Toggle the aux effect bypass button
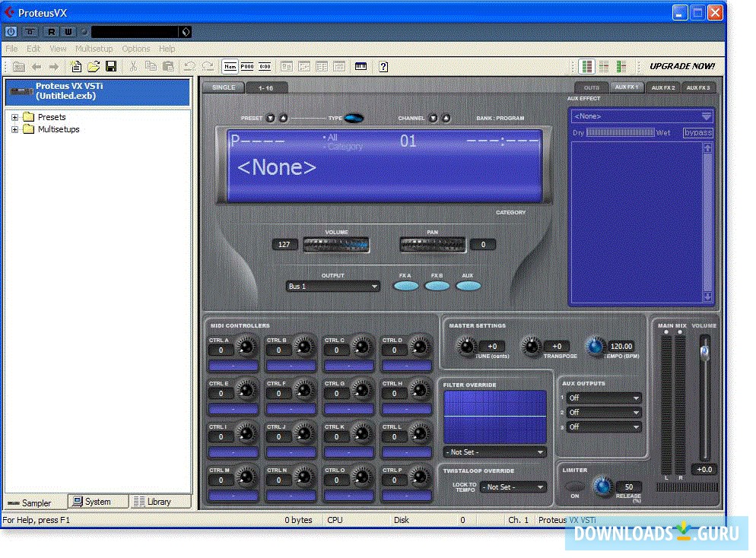756x558 pixels. (x=697, y=132)
